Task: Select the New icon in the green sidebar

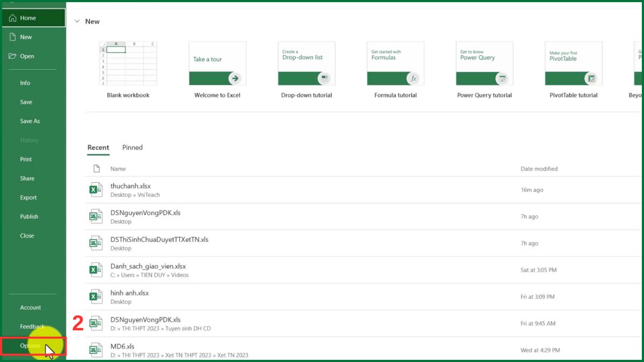Action: (x=13, y=36)
